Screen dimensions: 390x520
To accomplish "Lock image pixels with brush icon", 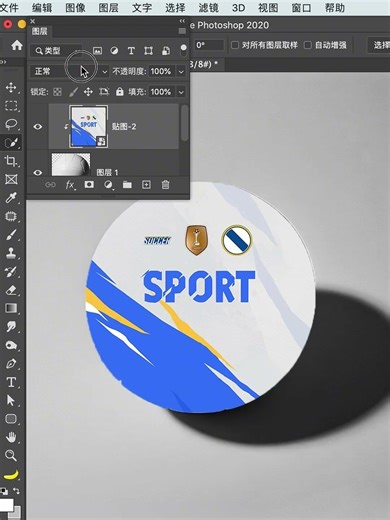I will (x=73, y=92).
